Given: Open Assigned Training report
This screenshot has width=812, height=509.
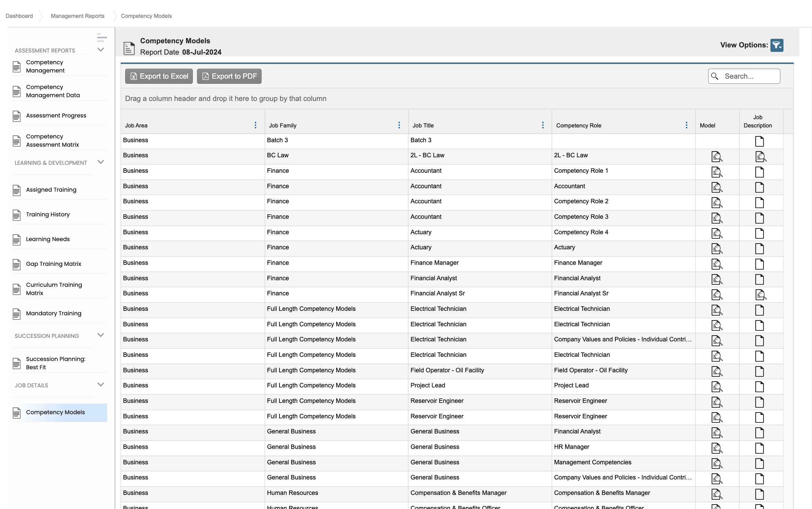Looking at the screenshot, I should (x=59, y=190).
